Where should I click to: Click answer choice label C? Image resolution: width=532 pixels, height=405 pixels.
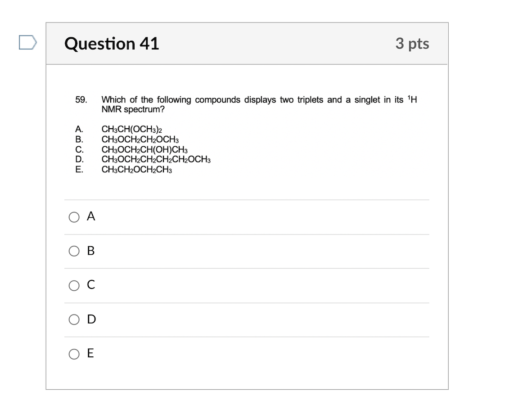pos(91,285)
